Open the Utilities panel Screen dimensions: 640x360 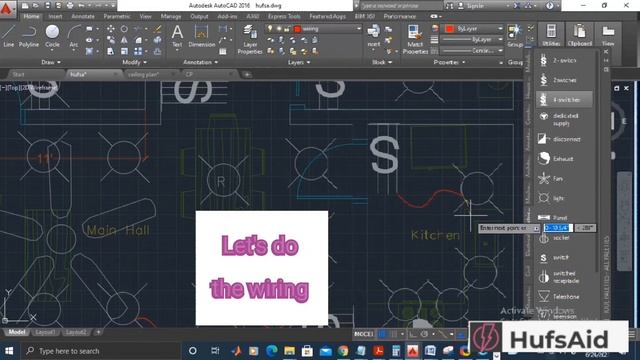(x=551, y=35)
